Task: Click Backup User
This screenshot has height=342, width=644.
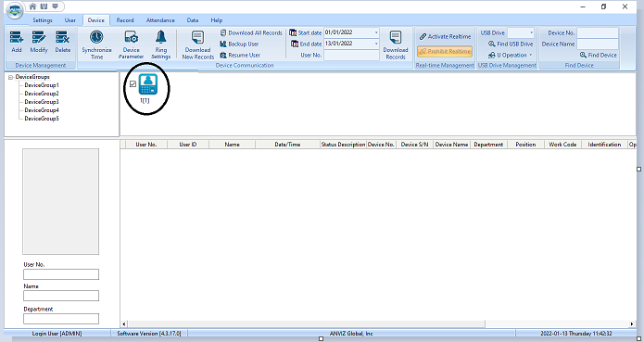Action: [x=239, y=44]
